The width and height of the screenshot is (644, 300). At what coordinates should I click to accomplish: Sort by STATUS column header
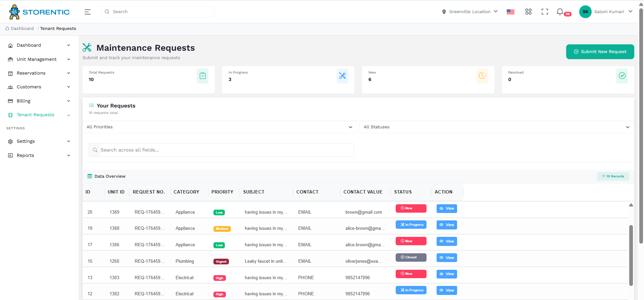(403, 192)
